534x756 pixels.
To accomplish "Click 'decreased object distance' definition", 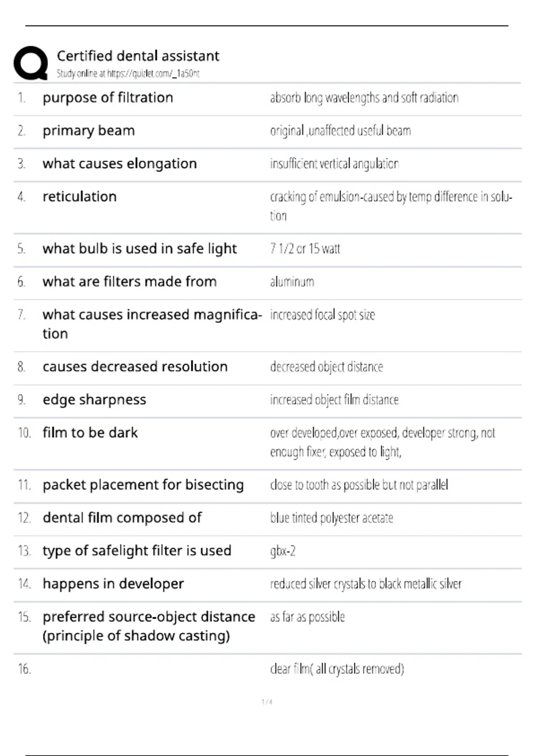I will click(x=326, y=367).
